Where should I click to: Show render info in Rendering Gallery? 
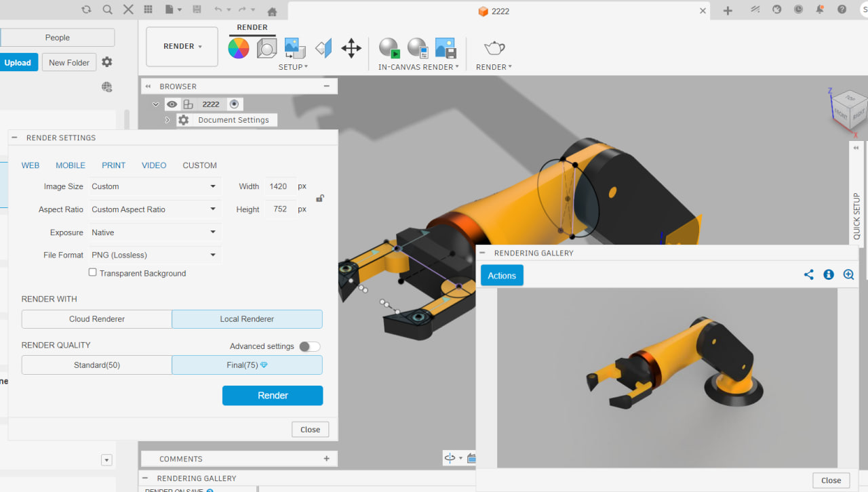tap(828, 274)
